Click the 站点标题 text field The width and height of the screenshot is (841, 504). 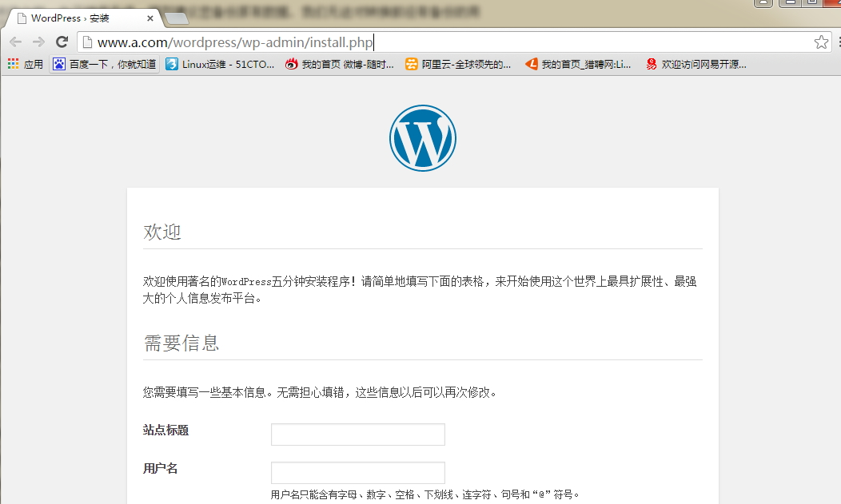click(357, 434)
